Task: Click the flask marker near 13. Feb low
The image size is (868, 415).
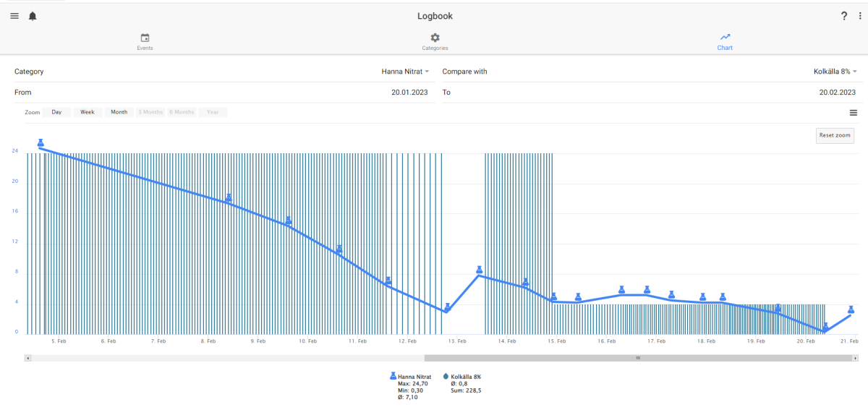Action: 448,307
